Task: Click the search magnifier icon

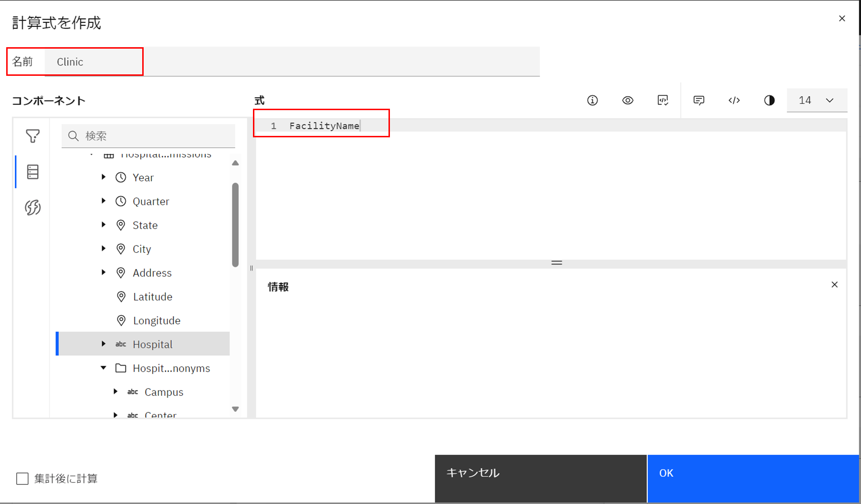Action: tap(73, 136)
